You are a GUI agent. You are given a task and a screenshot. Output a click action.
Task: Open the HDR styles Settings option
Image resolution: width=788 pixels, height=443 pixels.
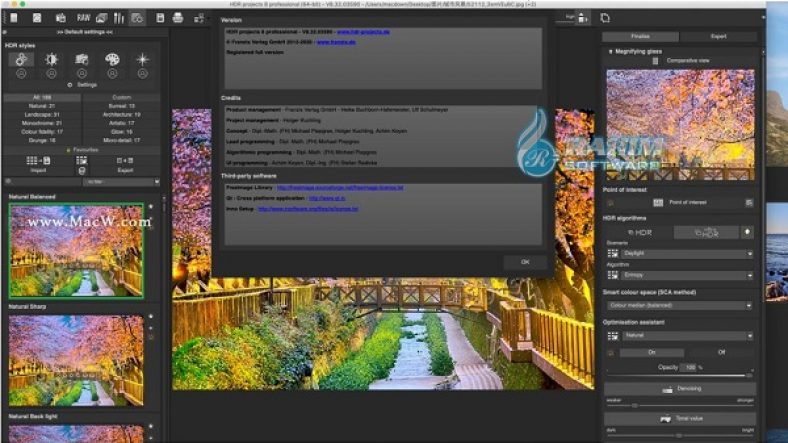click(x=82, y=85)
